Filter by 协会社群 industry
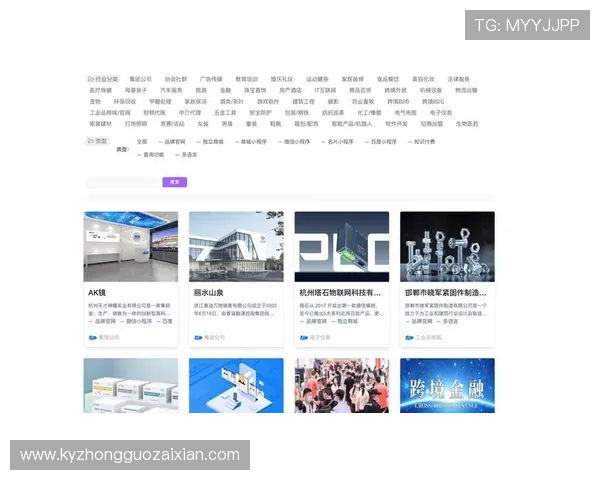This screenshot has width=600, height=480. click(x=176, y=79)
